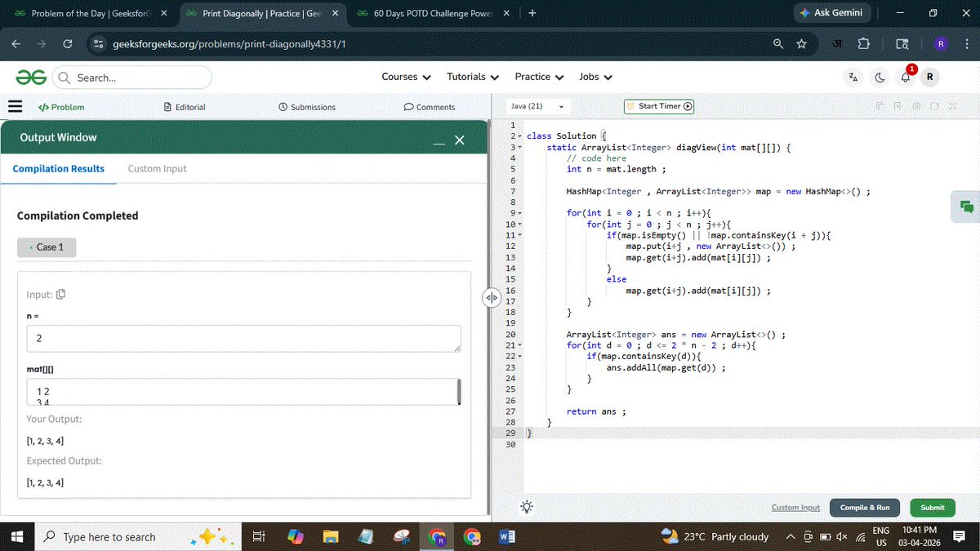
Task: Click the GeeksforGeeks Search box
Action: pyautogui.click(x=132, y=78)
